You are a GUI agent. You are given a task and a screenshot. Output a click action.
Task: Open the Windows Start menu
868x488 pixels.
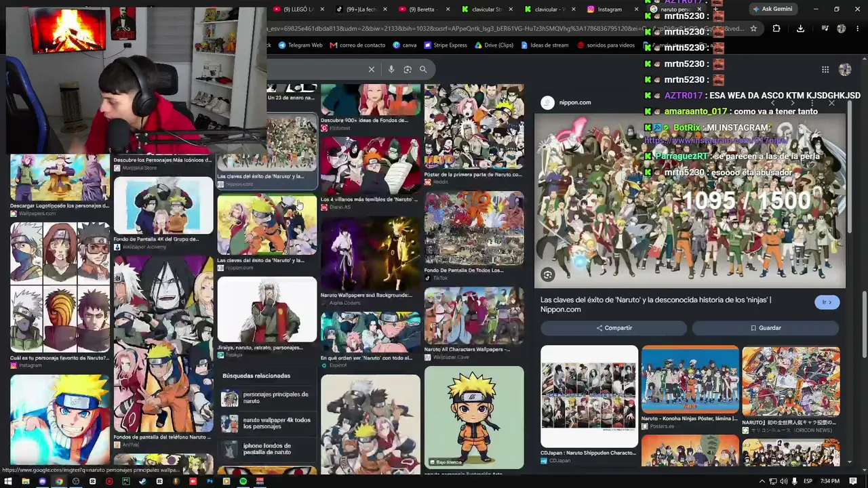[9, 481]
